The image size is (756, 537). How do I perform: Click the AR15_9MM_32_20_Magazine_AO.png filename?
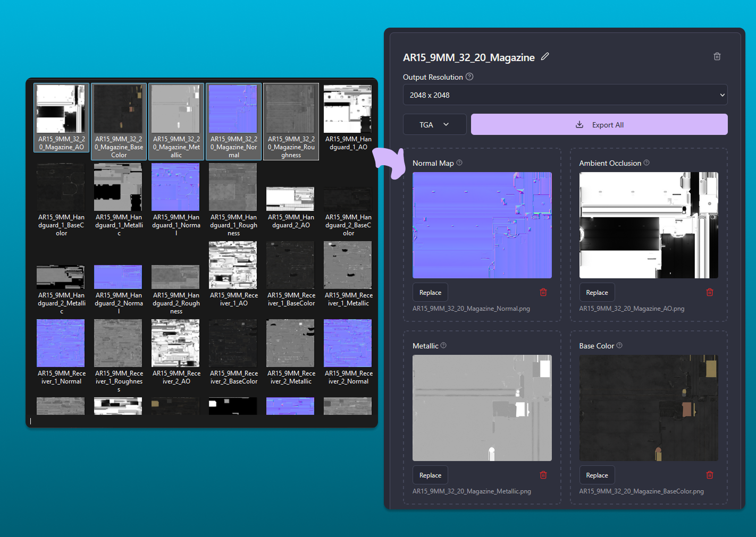pyautogui.click(x=632, y=309)
